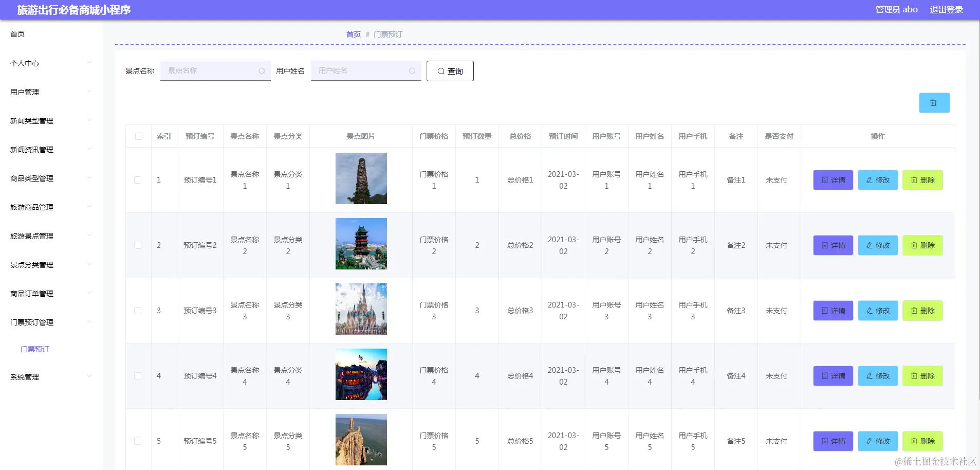The width and height of the screenshot is (980, 470).
Task: Click the 首页 breadcrumb link
Action: tap(354, 34)
